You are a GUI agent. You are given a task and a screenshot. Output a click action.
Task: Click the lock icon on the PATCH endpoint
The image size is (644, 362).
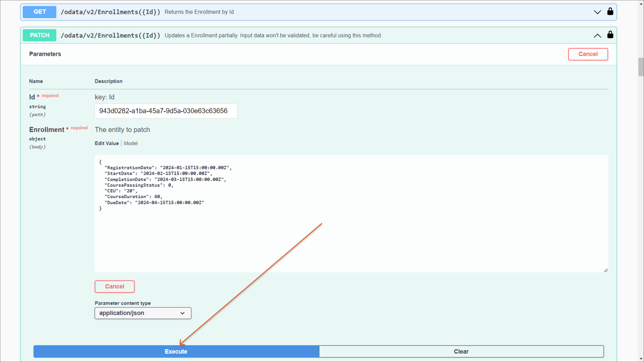click(610, 35)
